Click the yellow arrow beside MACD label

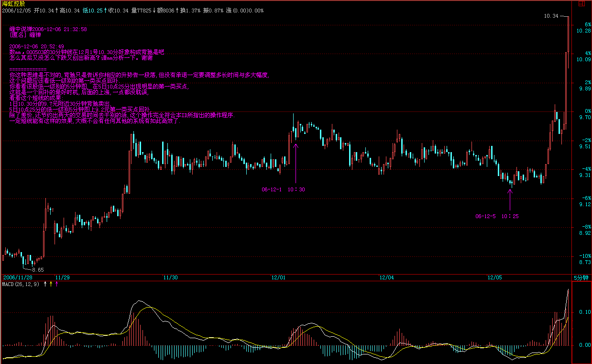coord(51,284)
